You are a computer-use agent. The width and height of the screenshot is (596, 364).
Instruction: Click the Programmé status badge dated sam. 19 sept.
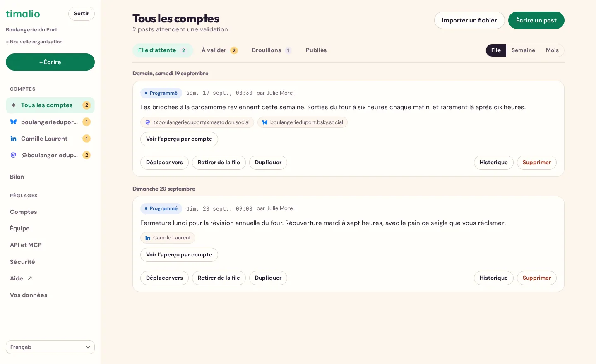[161, 93]
